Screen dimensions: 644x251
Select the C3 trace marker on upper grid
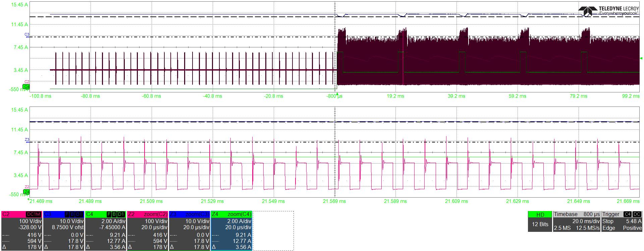[x=27, y=35]
